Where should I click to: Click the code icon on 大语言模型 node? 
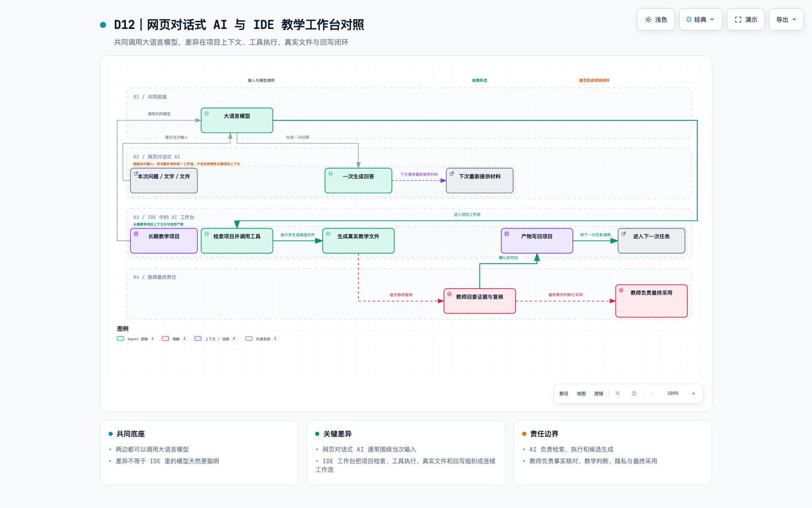207,114
